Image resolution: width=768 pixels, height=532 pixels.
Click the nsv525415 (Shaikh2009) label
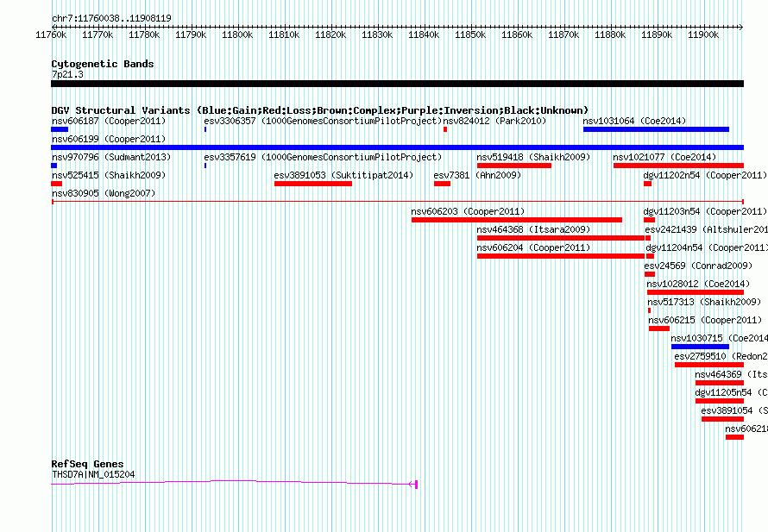(x=109, y=175)
